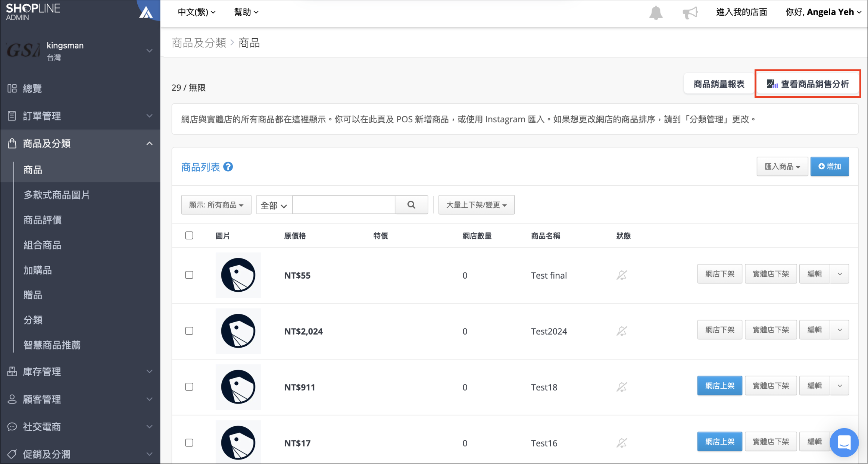This screenshot has width=868, height=464.
Task: Click the Test18 product thumbnail
Action: [x=238, y=387]
